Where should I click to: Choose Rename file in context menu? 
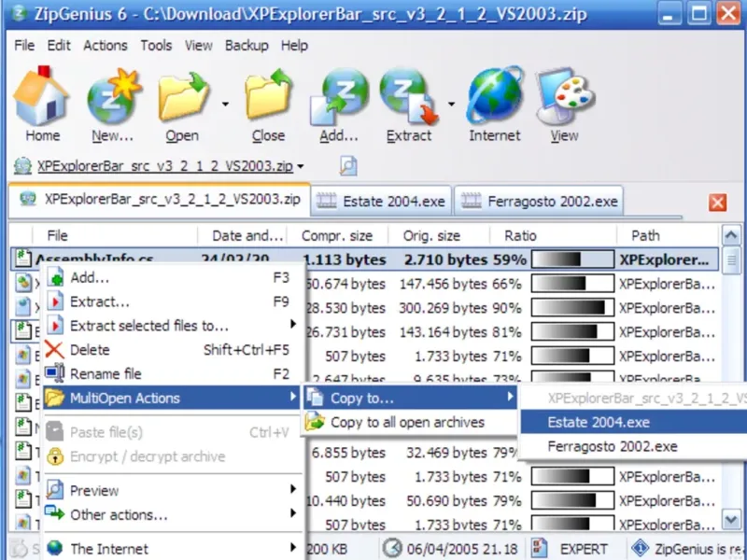174,374
